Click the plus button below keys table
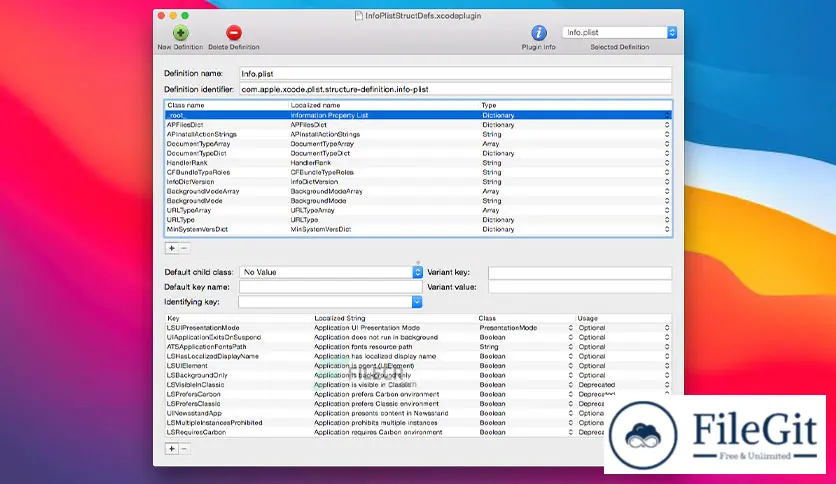The height and width of the screenshot is (484, 836). point(171,449)
